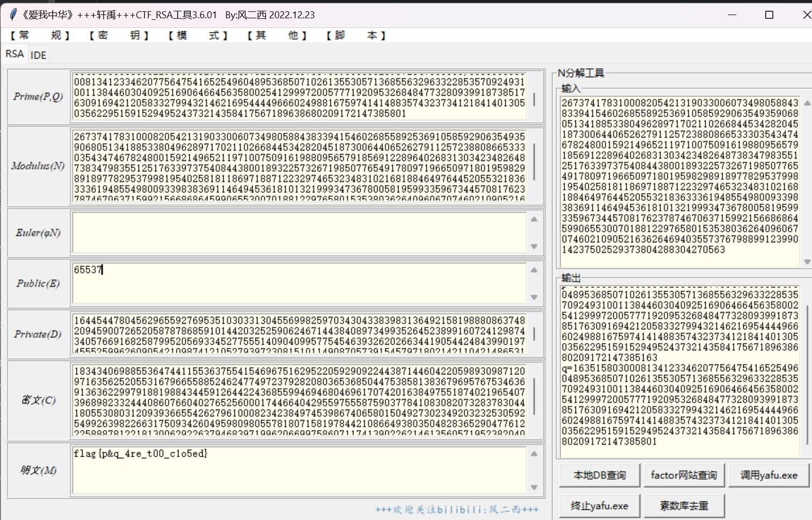Click the 输入 area scrollbar up arrow

coord(807,103)
